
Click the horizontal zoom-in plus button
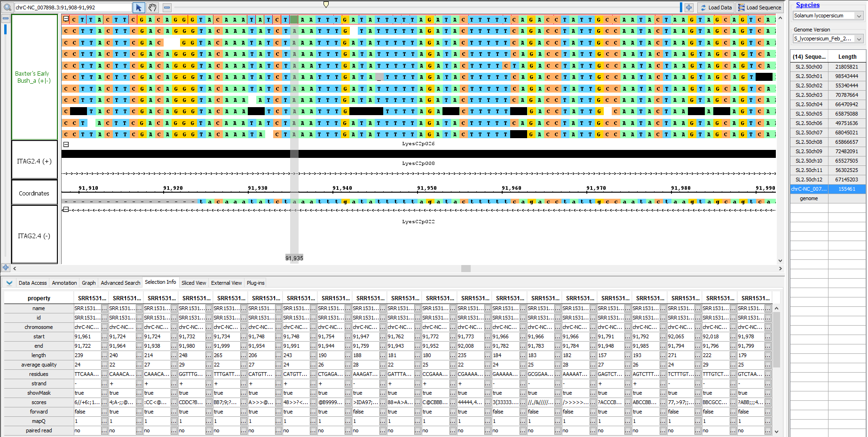pos(689,8)
